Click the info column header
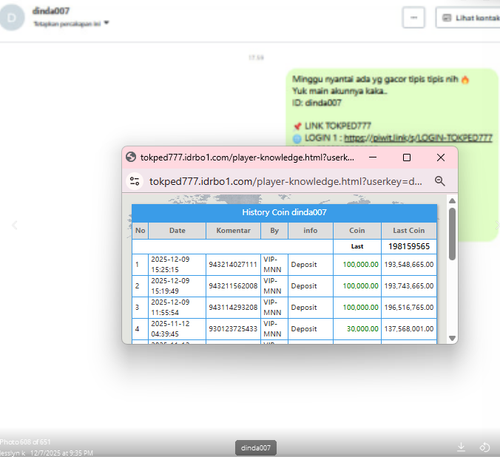Image resolution: width=500 pixels, height=457 pixels. [x=310, y=231]
